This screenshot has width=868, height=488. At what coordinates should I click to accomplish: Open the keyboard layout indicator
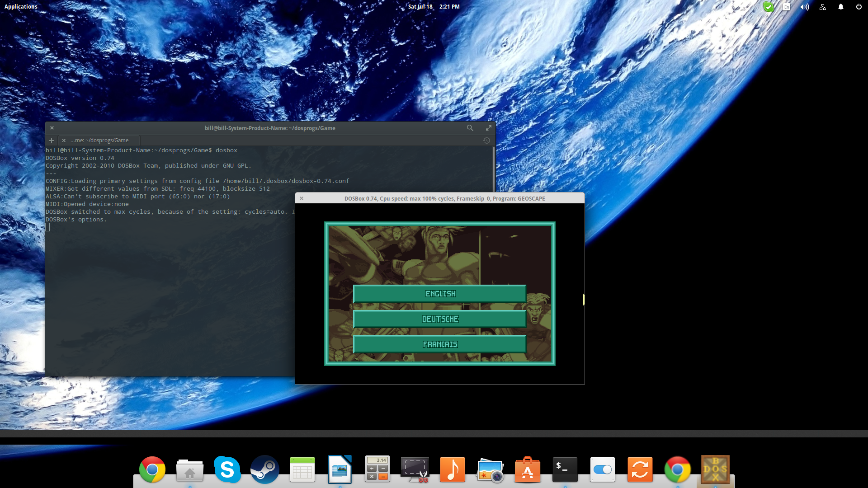point(787,7)
